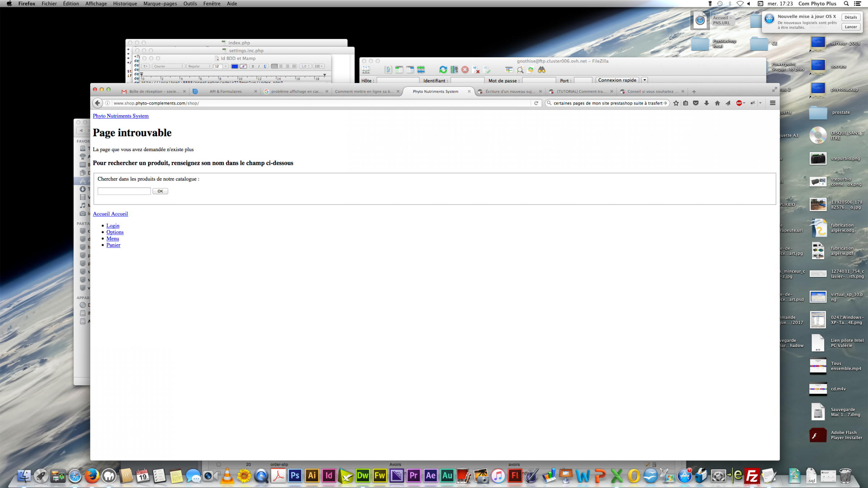This screenshot has height=488, width=868.
Task: Click the FileZilla refresh listing icon
Action: coord(443,70)
